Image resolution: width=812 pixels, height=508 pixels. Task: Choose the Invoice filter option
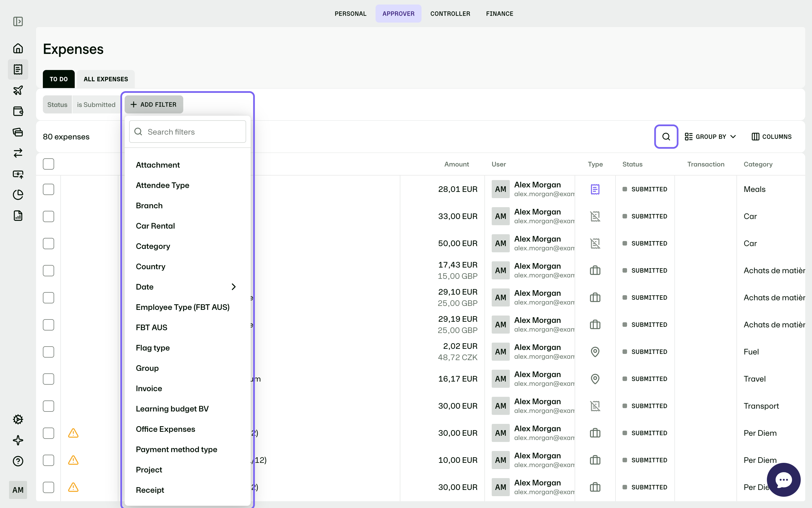[x=187, y=388]
